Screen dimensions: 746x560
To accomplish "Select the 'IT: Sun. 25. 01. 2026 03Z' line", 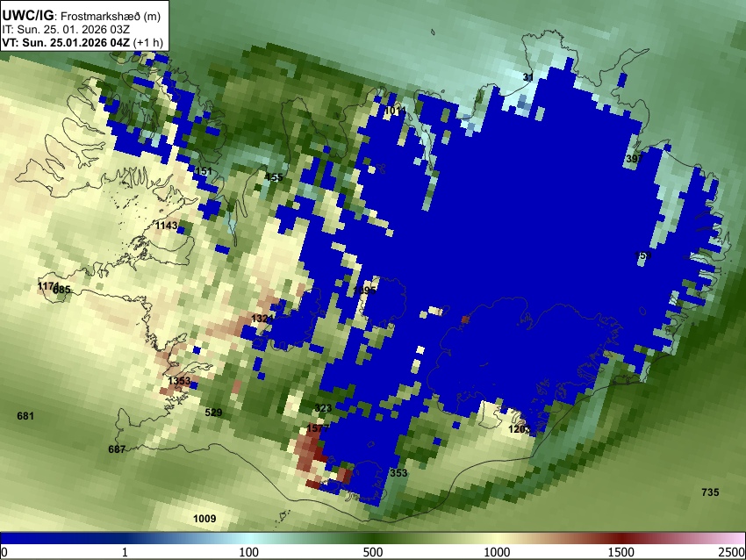I will point(66,30).
